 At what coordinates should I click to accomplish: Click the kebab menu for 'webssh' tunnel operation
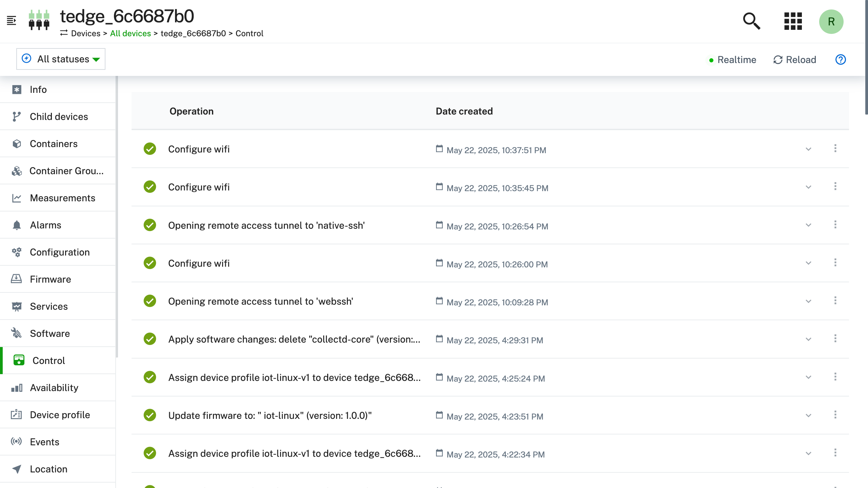[835, 301]
